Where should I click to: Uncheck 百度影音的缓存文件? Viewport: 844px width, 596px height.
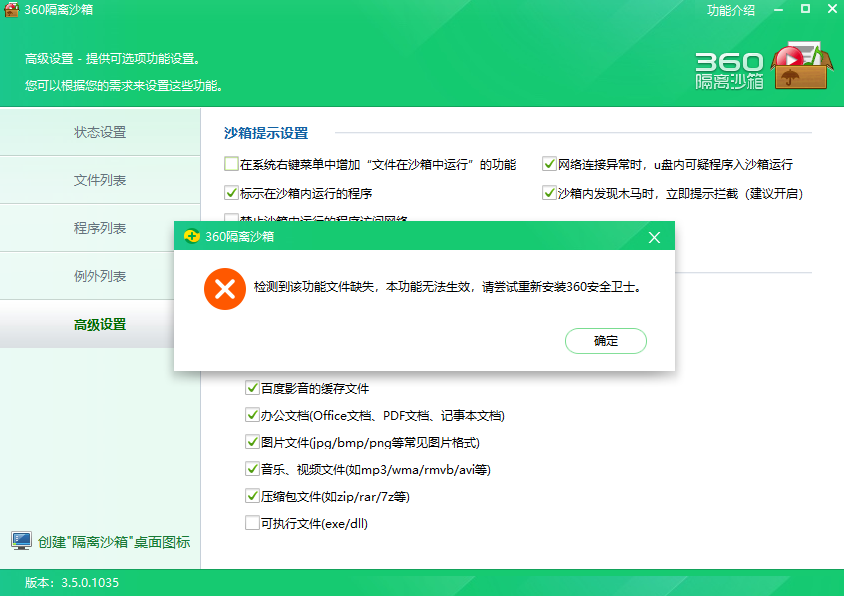252,388
